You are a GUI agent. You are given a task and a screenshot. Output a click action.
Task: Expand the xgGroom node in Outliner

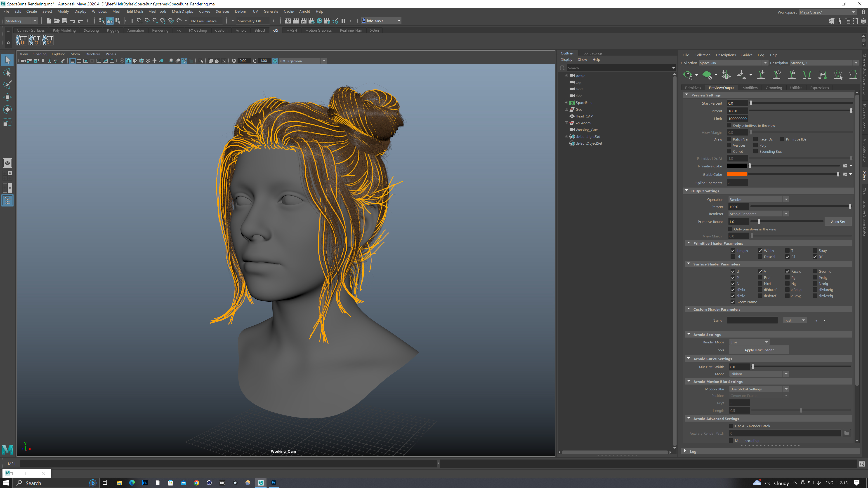[x=566, y=123]
